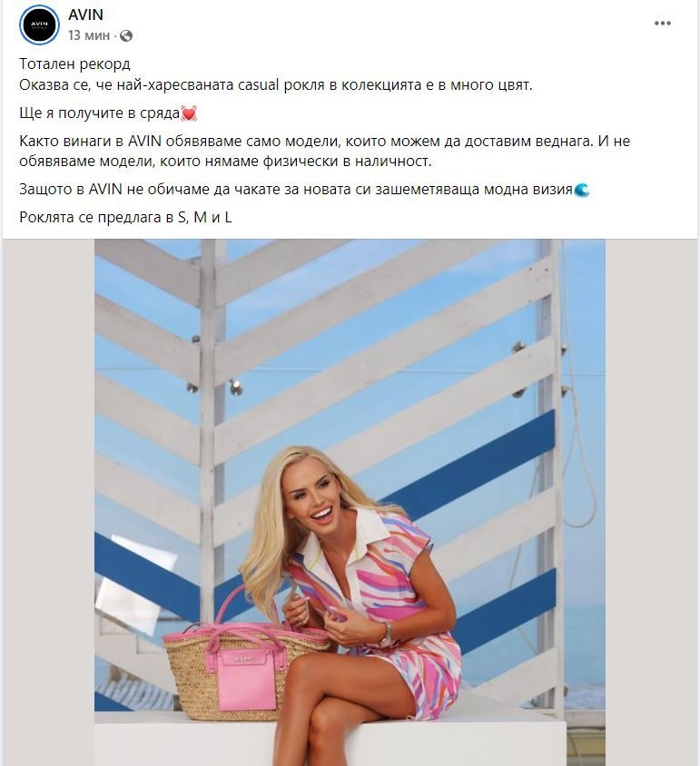Image resolution: width=700 pixels, height=766 pixels.
Task: Open the post photo in viewer
Action: [x=350, y=502]
